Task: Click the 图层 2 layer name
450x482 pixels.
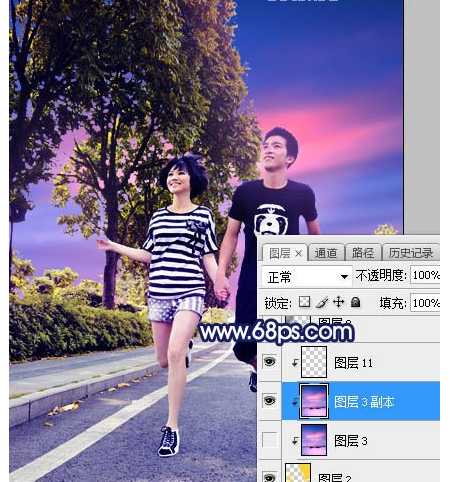Action: pos(334,478)
